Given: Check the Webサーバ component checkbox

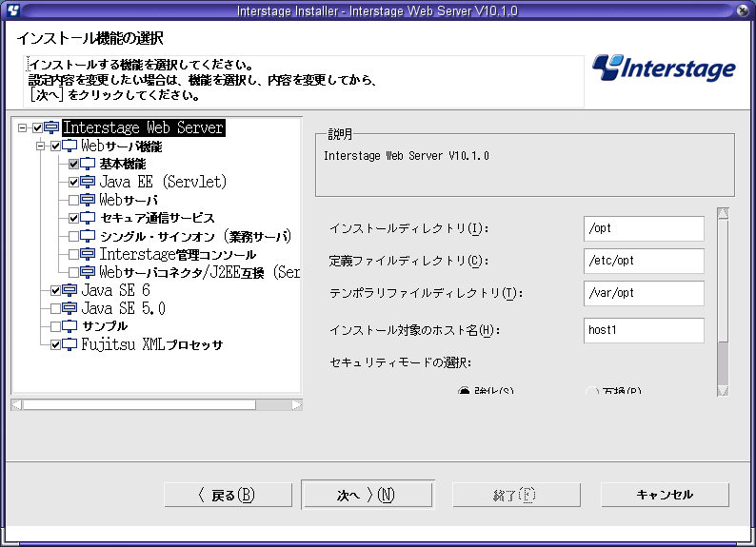Looking at the screenshot, I should coord(73,200).
